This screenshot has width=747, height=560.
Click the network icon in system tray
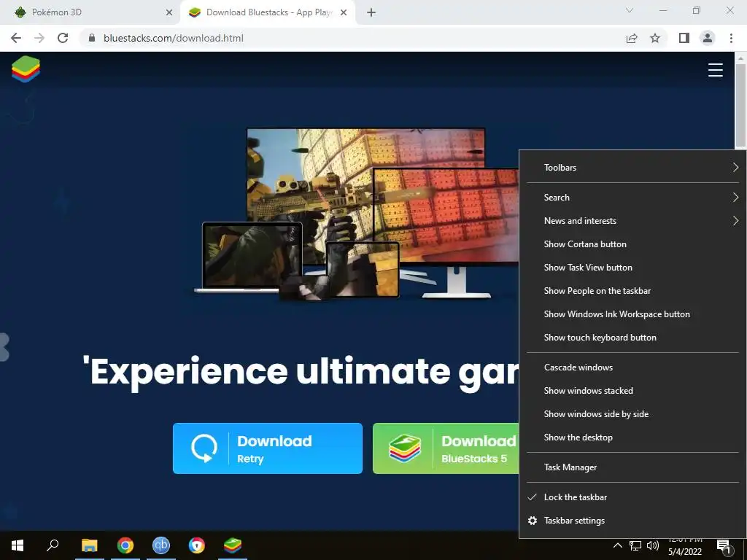[635, 545]
